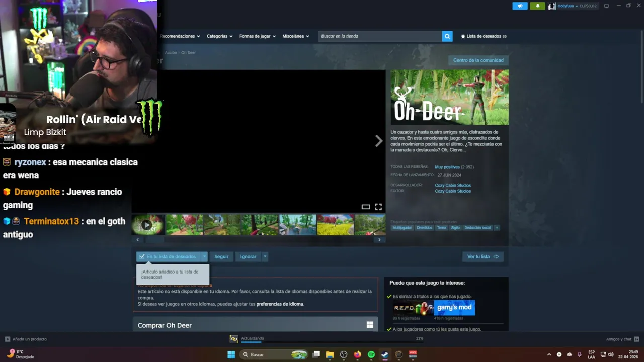Select the yellow field screenshot thumbnail
644x362 pixels.
pyautogui.click(x=335, y=225)
